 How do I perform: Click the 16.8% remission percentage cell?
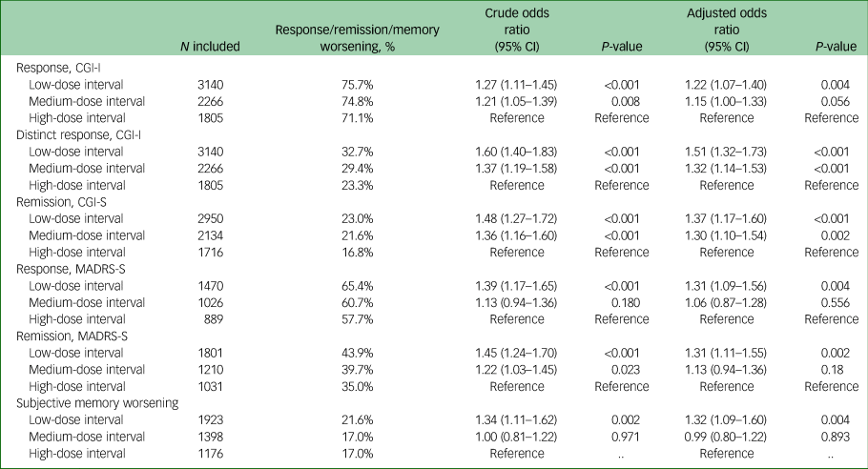[x=357, y=252]
